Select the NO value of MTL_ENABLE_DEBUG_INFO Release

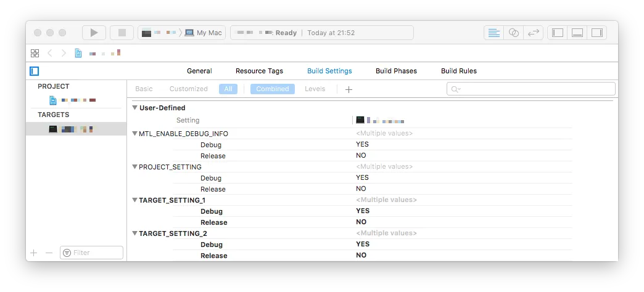(x=361, y=155)
